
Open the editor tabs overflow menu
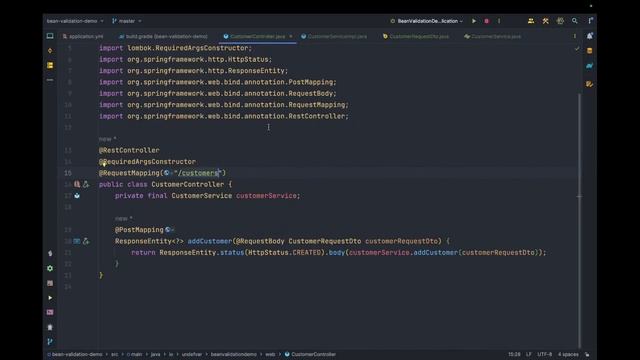click(x=575, y=36)
